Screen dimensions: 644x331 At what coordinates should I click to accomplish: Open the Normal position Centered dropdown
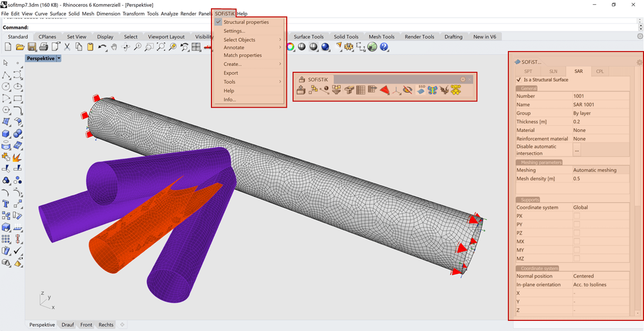point(601,276)
